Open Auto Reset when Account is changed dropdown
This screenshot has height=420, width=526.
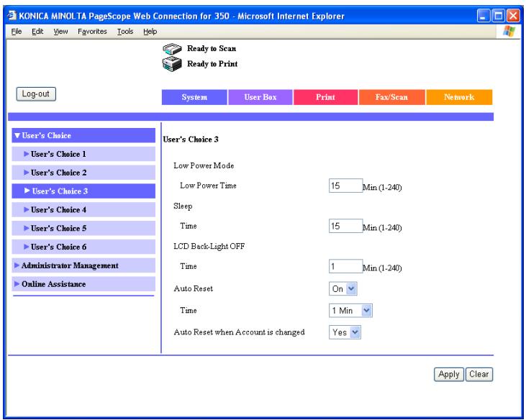click(345, 332)
